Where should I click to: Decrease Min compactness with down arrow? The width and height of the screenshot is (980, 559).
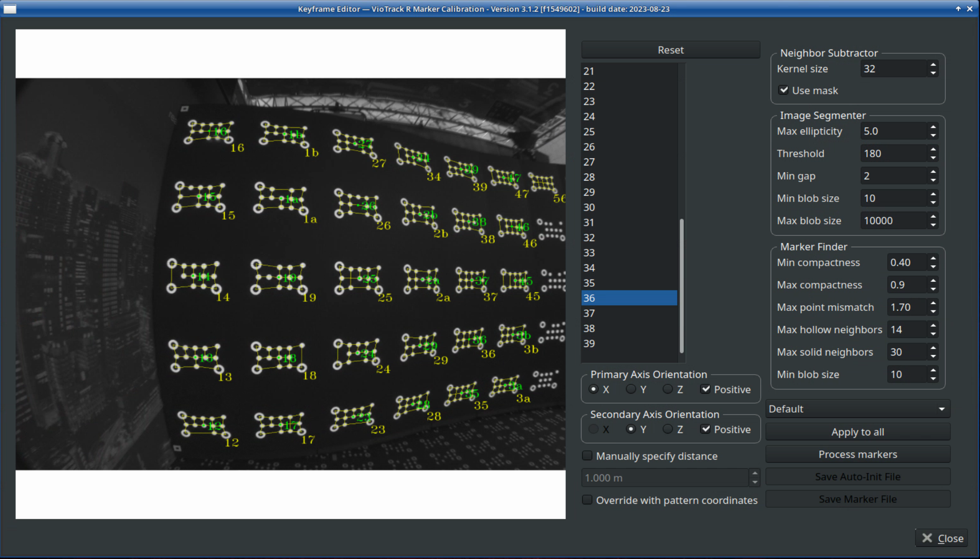click(933, 267)
